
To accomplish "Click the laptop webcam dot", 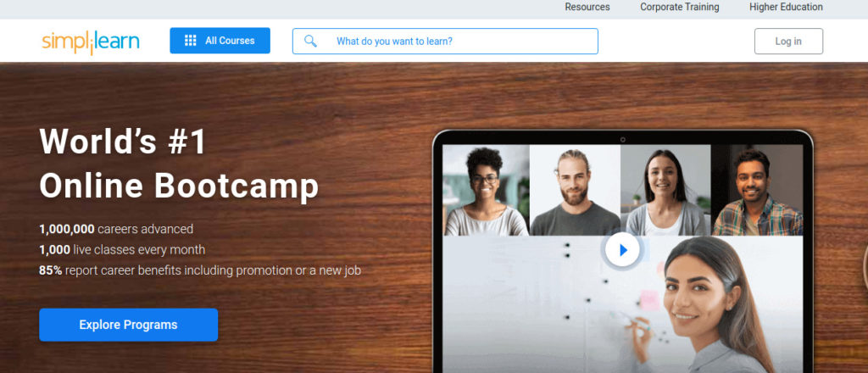I will tap(623, 140).
